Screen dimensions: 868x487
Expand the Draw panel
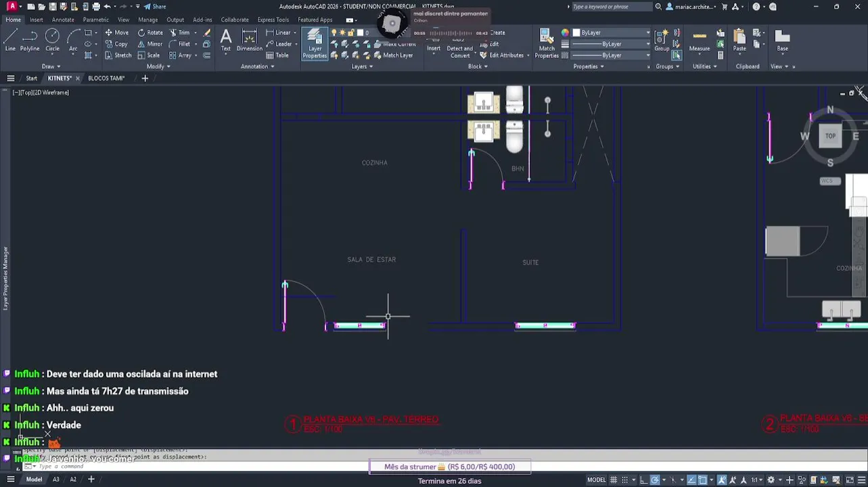pyautogui.click(x=51, y=66)
